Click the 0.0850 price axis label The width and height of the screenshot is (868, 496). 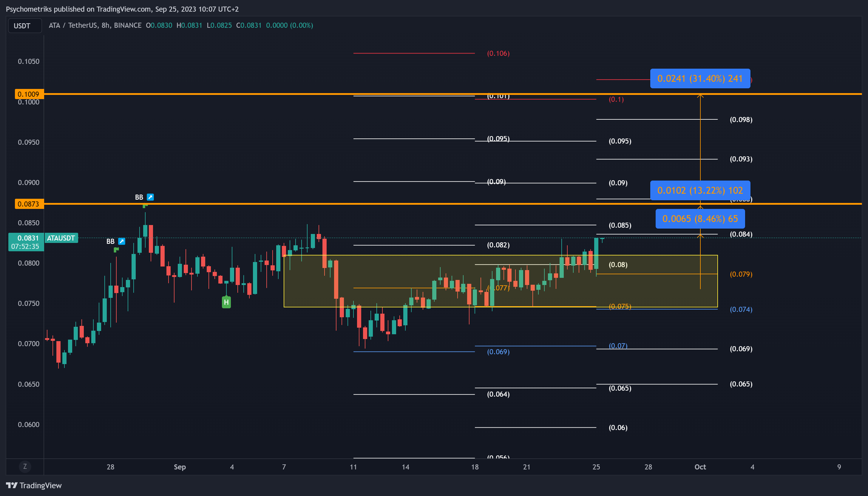29,223
